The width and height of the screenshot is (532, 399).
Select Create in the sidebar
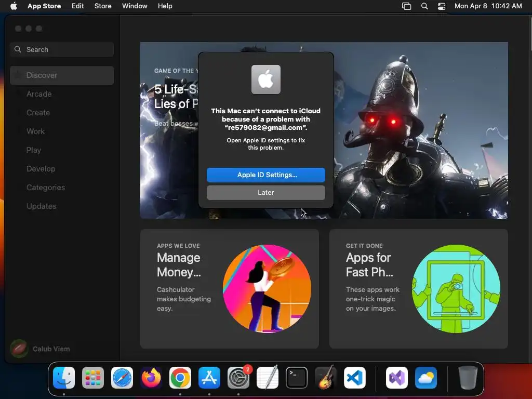pyautogui.click(x=62, y=113)
